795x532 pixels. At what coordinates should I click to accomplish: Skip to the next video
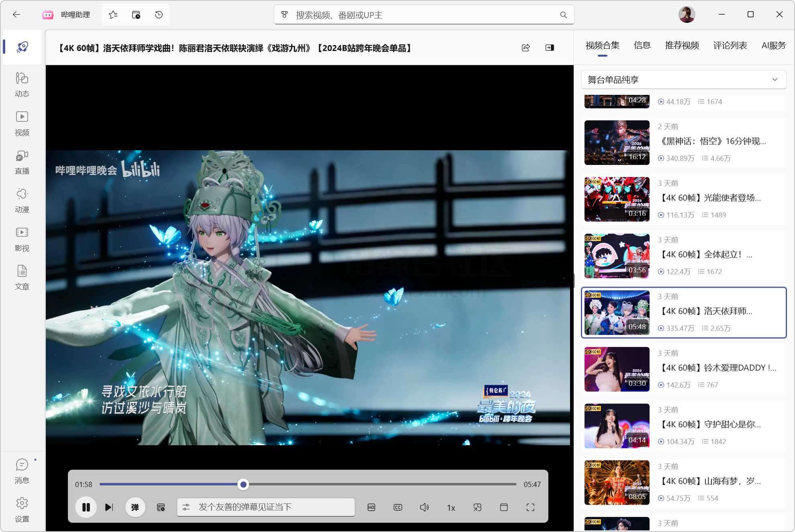(x=109, y=507)
